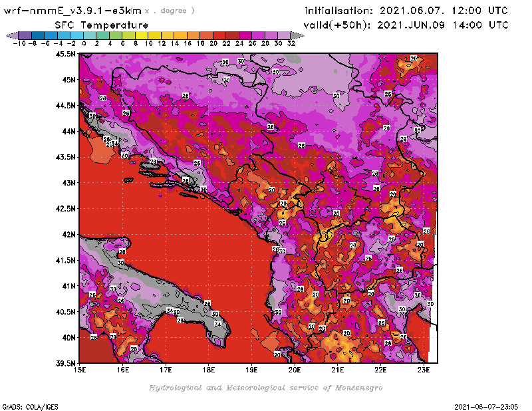Click the '42N' latitude axis label
The width and height of the screenshot is (532, 411).
click(68, 235)
